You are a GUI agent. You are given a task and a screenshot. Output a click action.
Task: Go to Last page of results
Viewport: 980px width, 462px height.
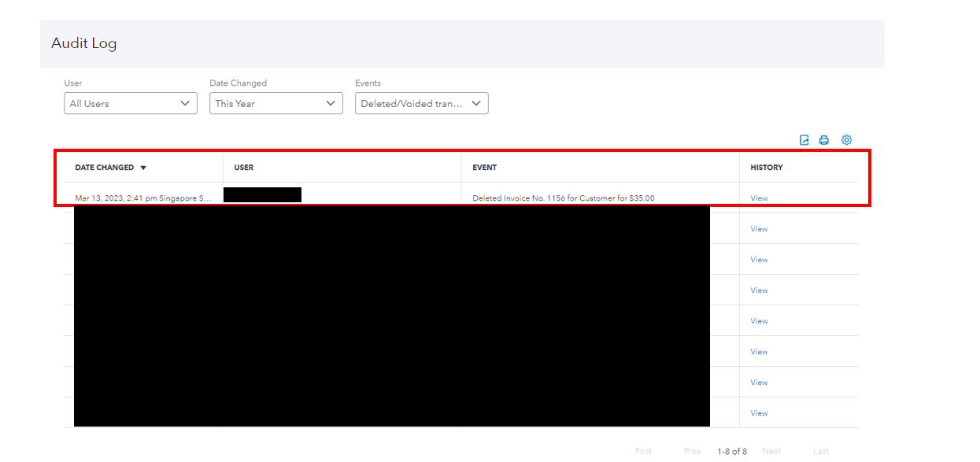click(x=821, y=451)
